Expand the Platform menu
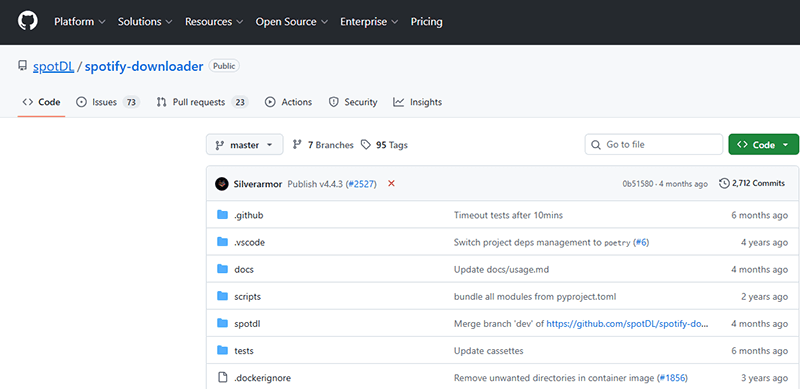Viewport: 800px width, 389px height. point(80,22)
